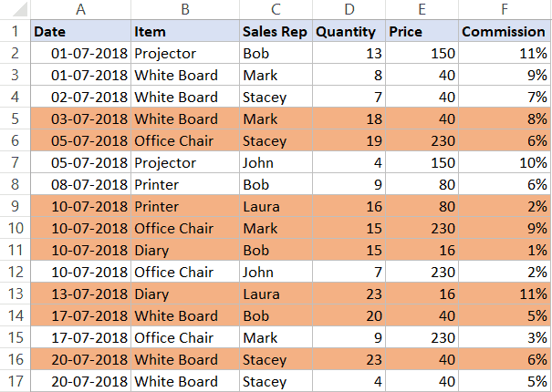Select row 13 header
Viewport: 552px width, 392px height.
pyautogui.click(x=16, y=294)
